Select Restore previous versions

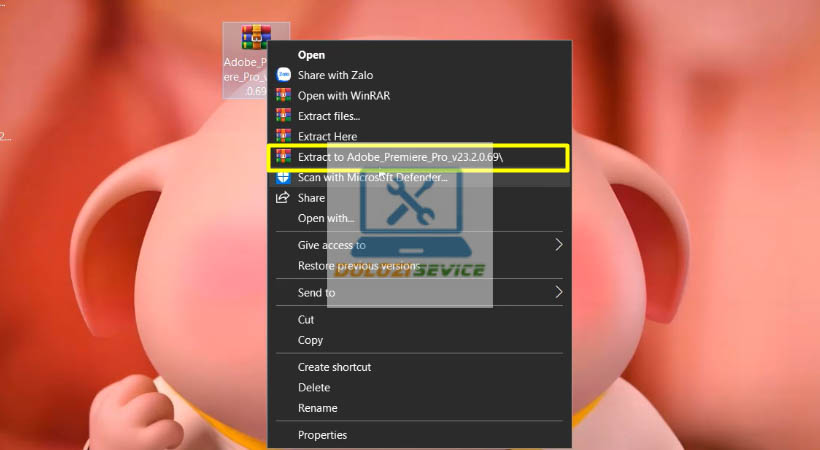tap(358, 266)
